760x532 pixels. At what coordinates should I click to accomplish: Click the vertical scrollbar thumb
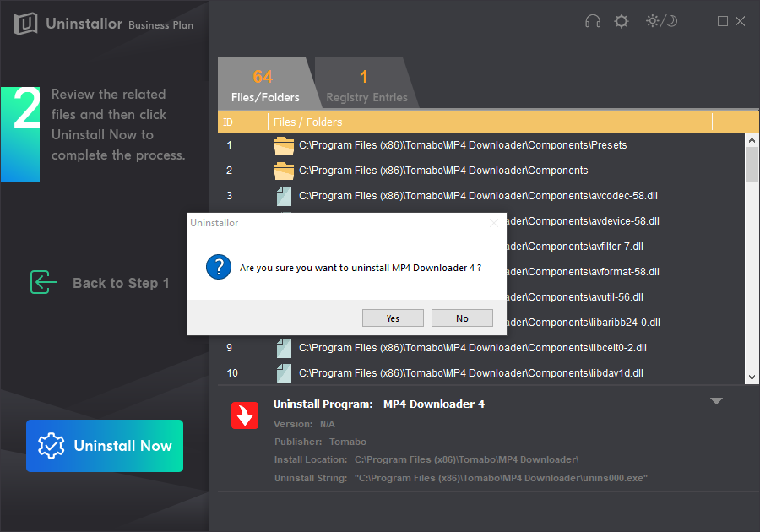(x=752, y=165)
